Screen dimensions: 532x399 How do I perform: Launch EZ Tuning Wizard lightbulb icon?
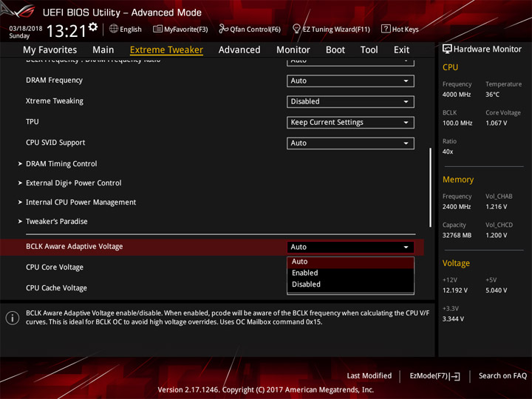click(296, 29)
